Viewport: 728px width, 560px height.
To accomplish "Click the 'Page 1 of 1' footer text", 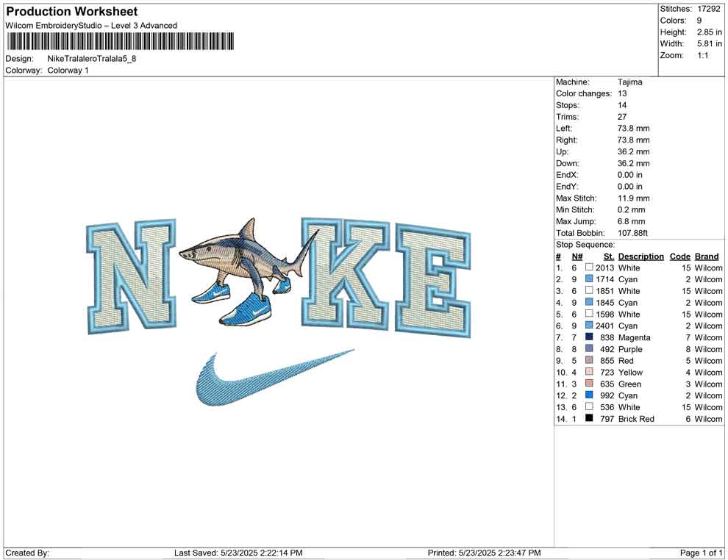I will click(x=701, y=553).
